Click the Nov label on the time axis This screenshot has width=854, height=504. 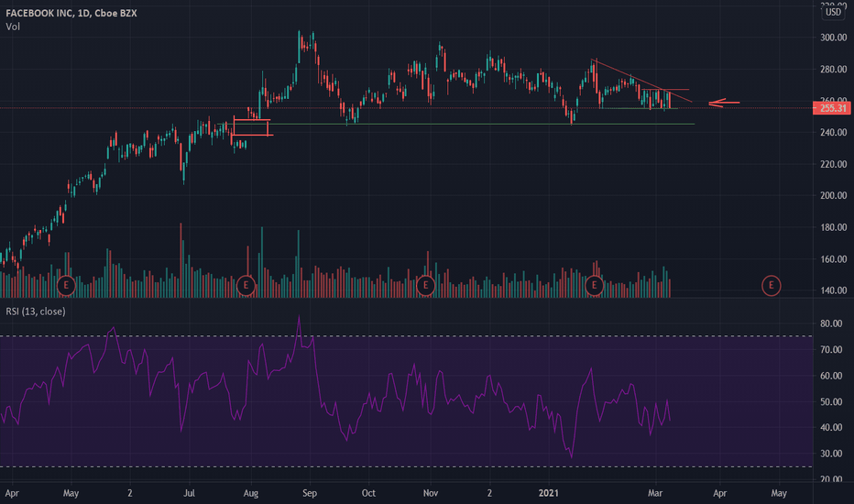click(431, 493)
